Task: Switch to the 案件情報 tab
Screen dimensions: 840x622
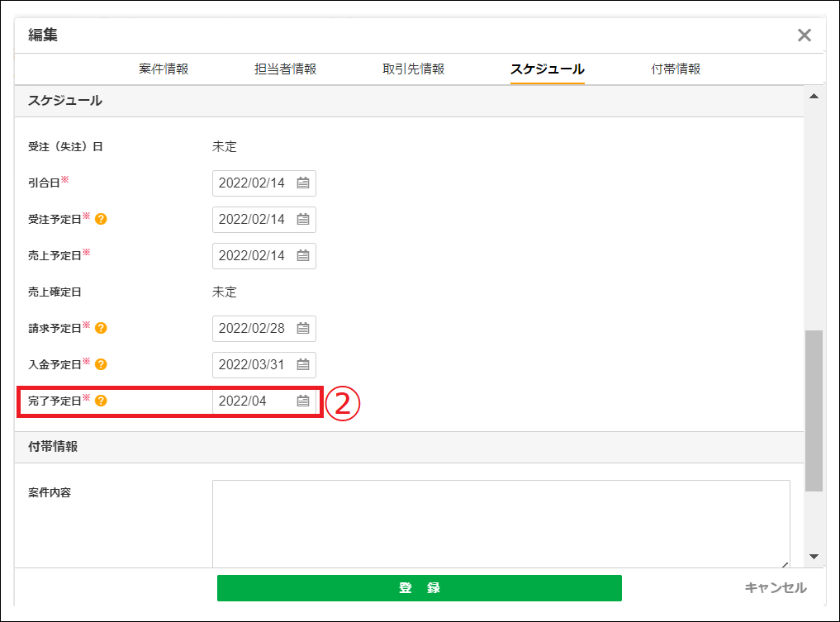Action: point(164,69)
